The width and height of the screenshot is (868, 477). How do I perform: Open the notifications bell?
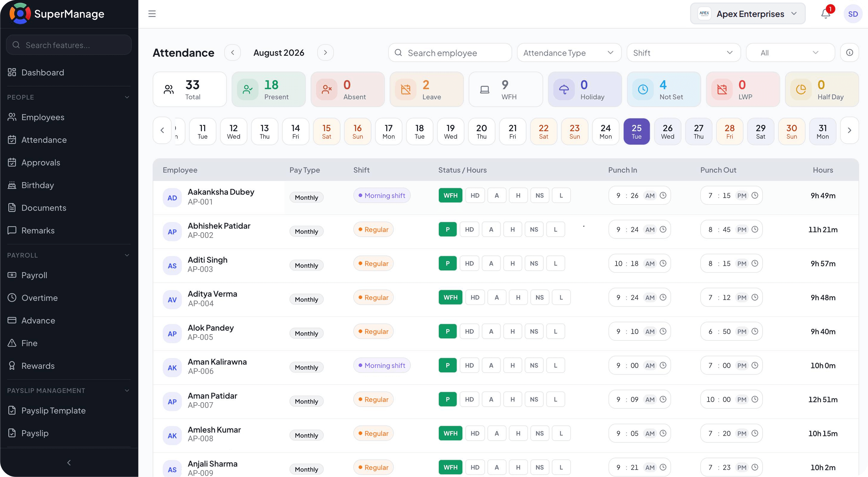[826, 14]
